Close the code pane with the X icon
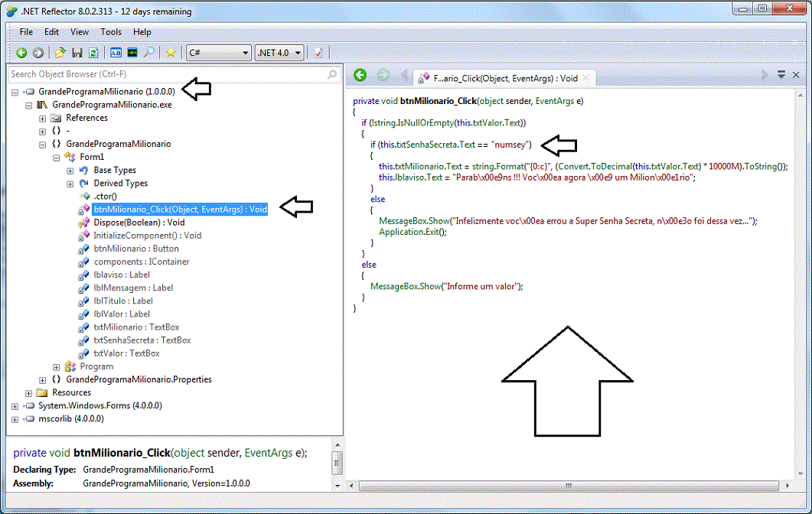 pyautogui.click(x=796, y=75)
